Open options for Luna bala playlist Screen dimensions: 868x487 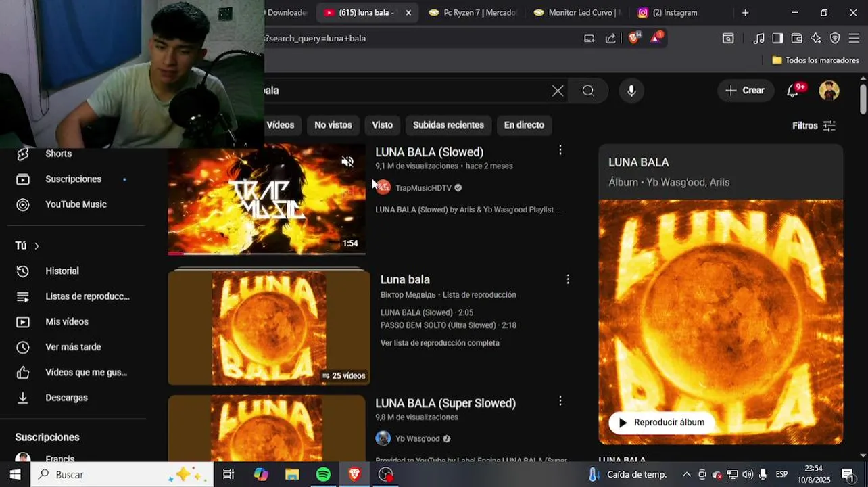pos(568,279)
